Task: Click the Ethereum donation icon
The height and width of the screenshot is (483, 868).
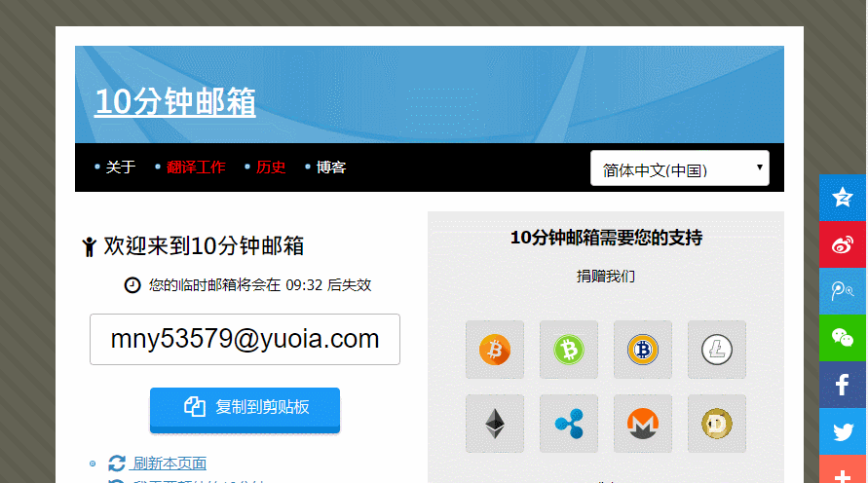Action: [x=494, y=424]
